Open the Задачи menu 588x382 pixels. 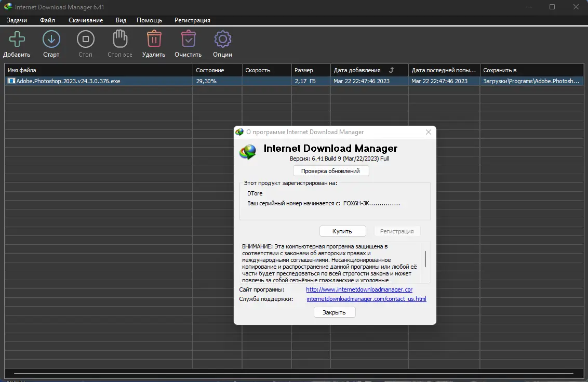tap(17, 20)
